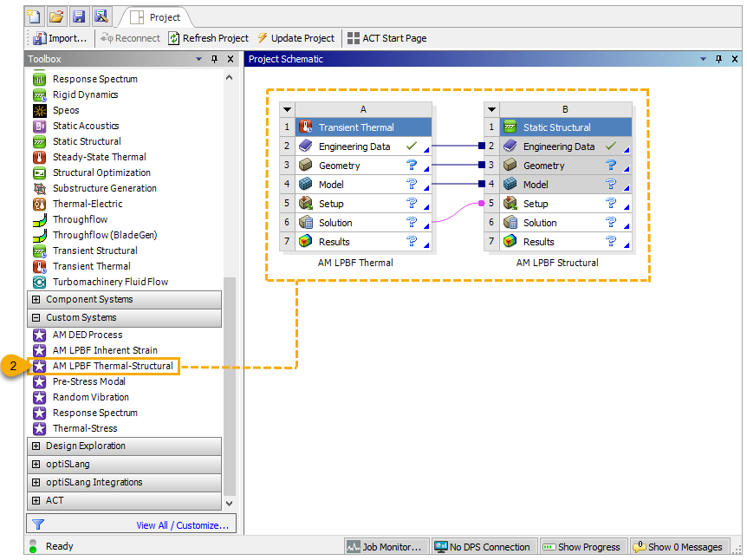Select Geometry cell in system A
The image size is (747, 560).
click(x=363, y=166)
